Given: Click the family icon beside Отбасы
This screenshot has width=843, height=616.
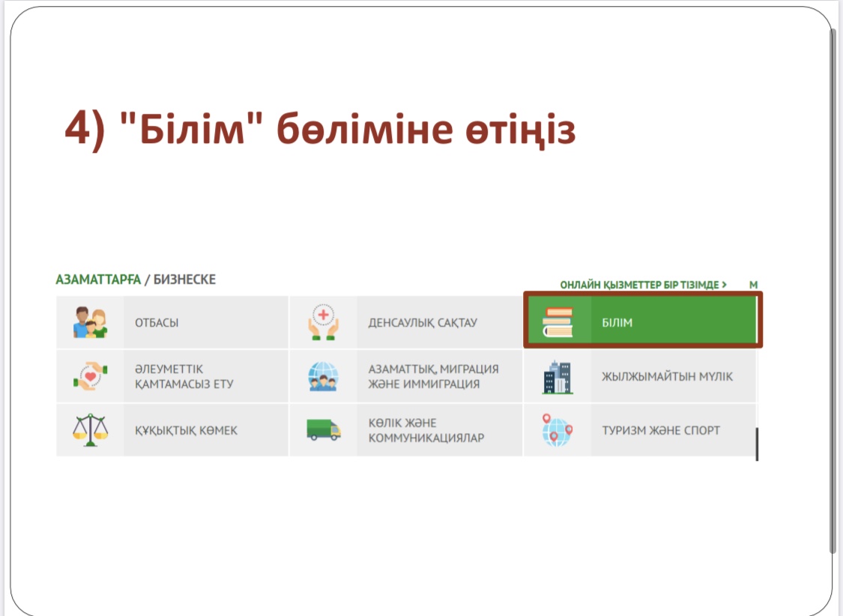Looking at the screenshot, I should click(x=90, y=323).
